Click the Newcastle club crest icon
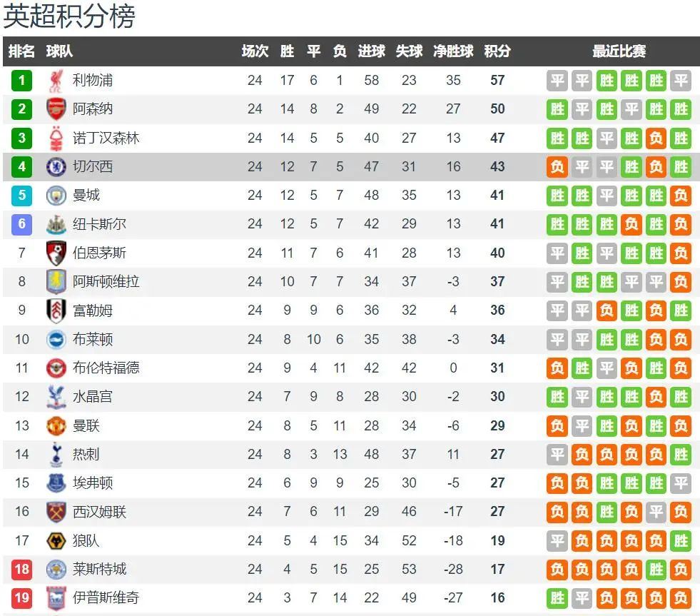Viewport: 700px width, 616px height. 56,224
